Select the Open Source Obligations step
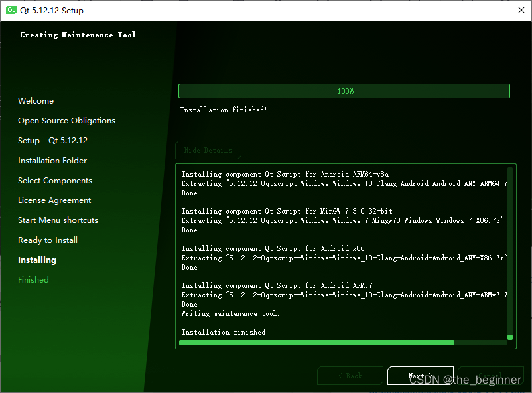The image size is (532, 393). coord(66,121)
